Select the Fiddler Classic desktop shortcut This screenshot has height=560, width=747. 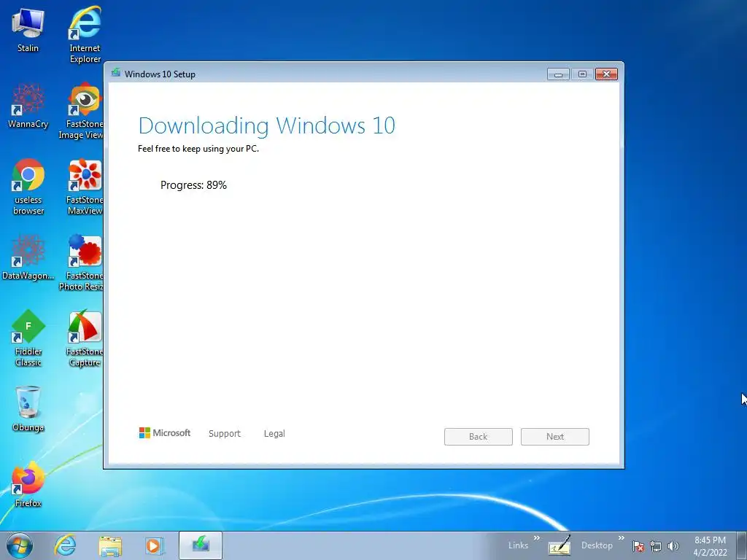click(x=28, y=338)
